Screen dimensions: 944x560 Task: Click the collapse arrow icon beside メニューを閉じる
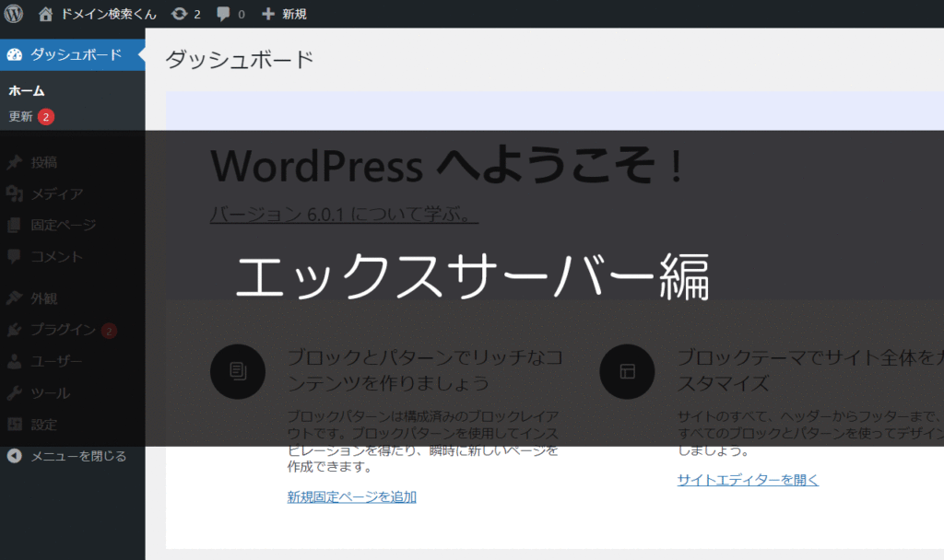(15, 456)
